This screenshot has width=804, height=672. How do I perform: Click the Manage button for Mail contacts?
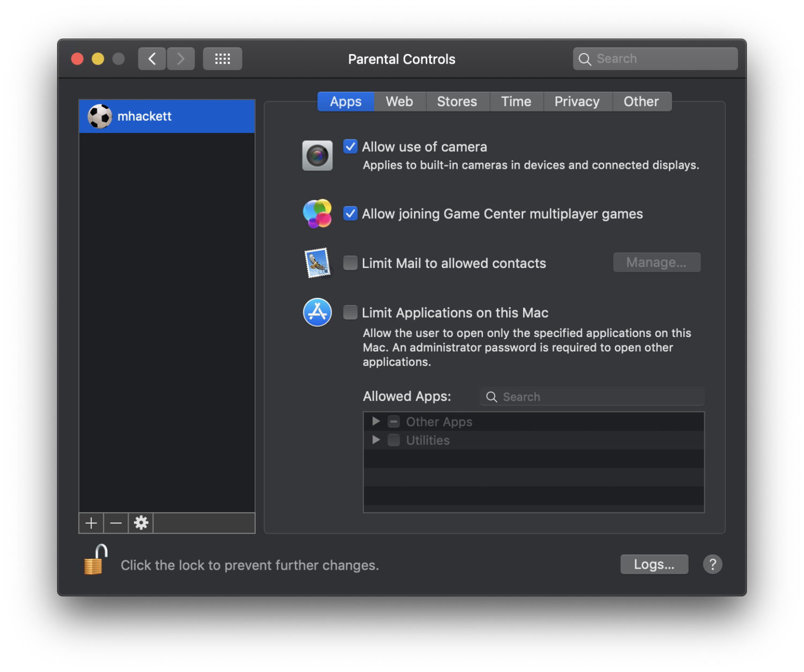(x=657, y=262)
